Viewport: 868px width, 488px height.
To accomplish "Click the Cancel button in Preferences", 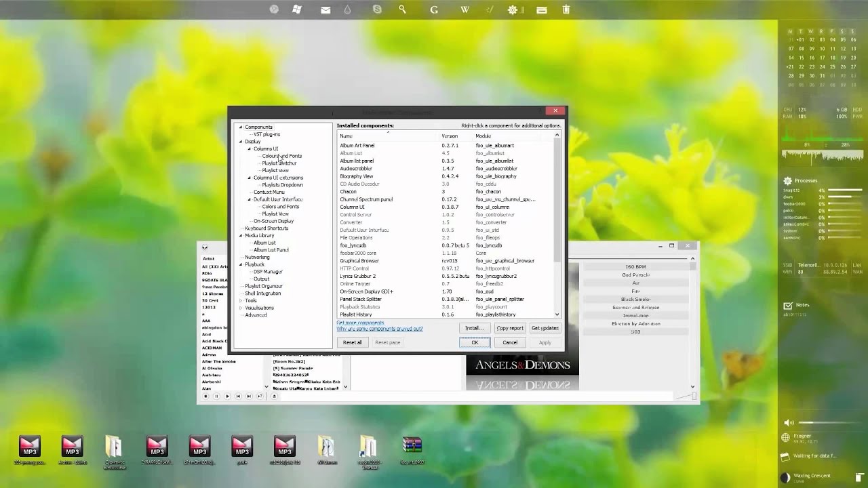I will [510, 342].
